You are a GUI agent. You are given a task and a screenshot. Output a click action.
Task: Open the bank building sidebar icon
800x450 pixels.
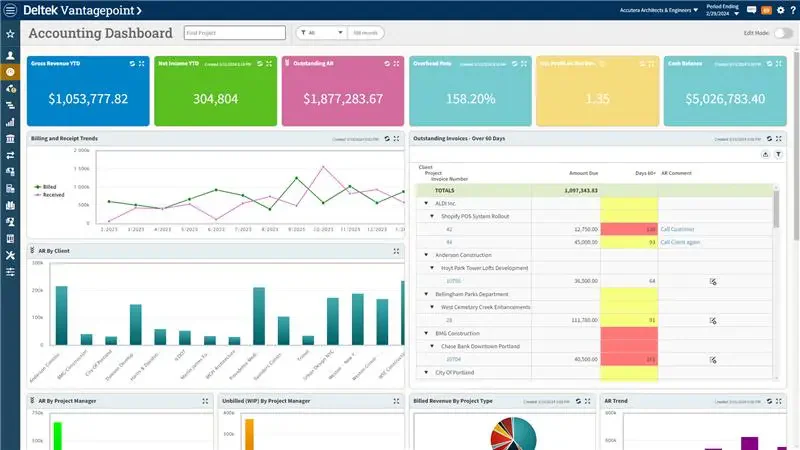(x=10, y=139)
